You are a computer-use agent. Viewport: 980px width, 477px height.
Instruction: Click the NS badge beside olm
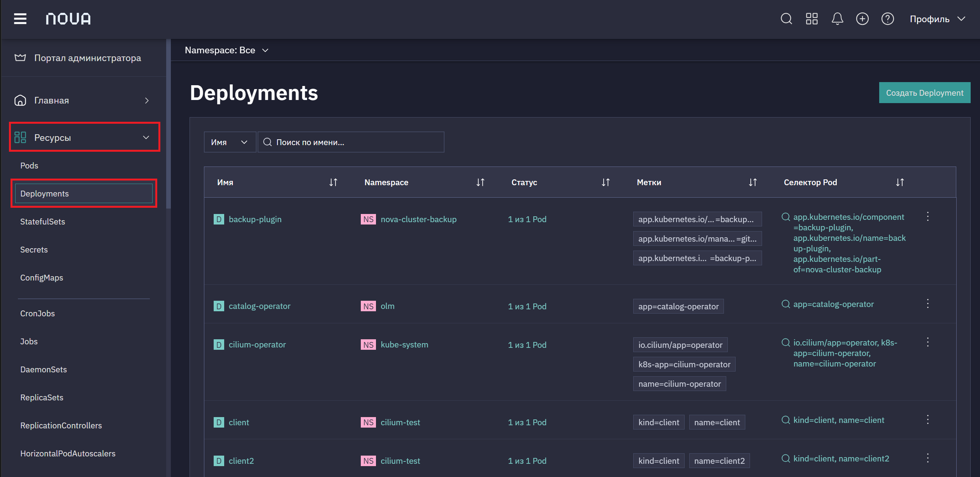point(368,306)
